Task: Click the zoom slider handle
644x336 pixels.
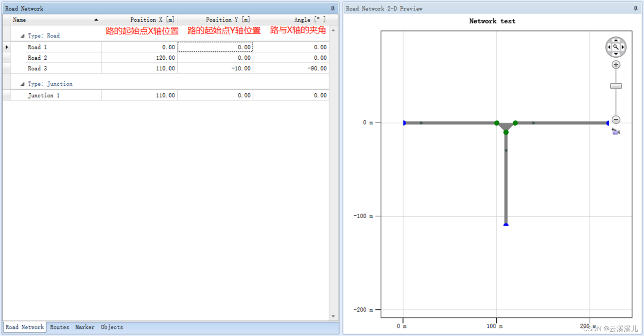Action: click(x=616, y=86)
